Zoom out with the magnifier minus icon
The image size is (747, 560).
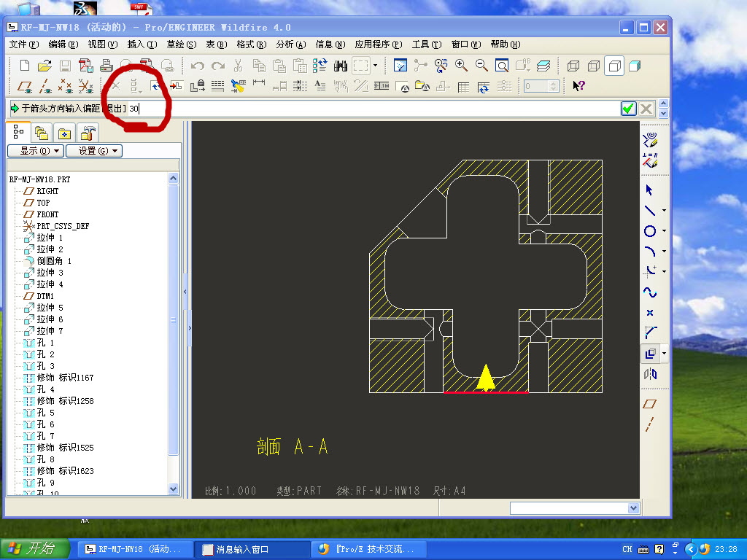481,65
